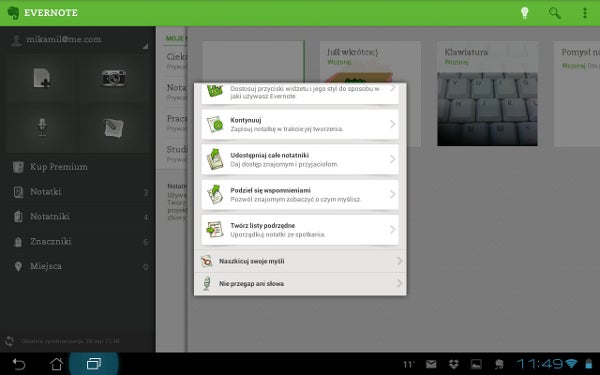Open Kup Premium
This screenshot has height=375, width=600.
click(78, 167)
